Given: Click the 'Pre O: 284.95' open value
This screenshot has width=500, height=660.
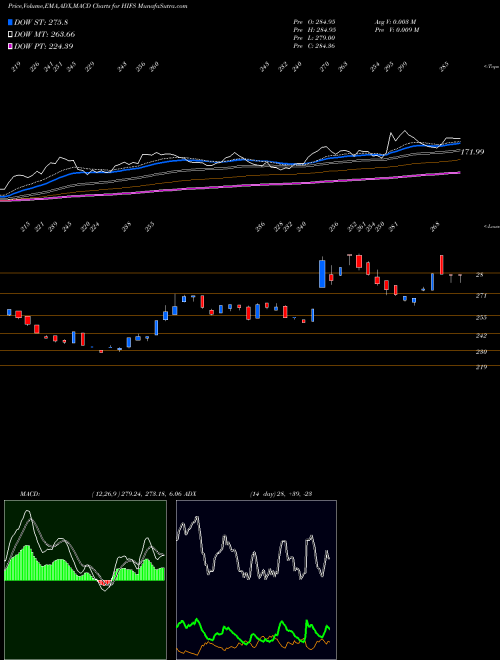Looking at the screenshot, I should click(314, 21).
